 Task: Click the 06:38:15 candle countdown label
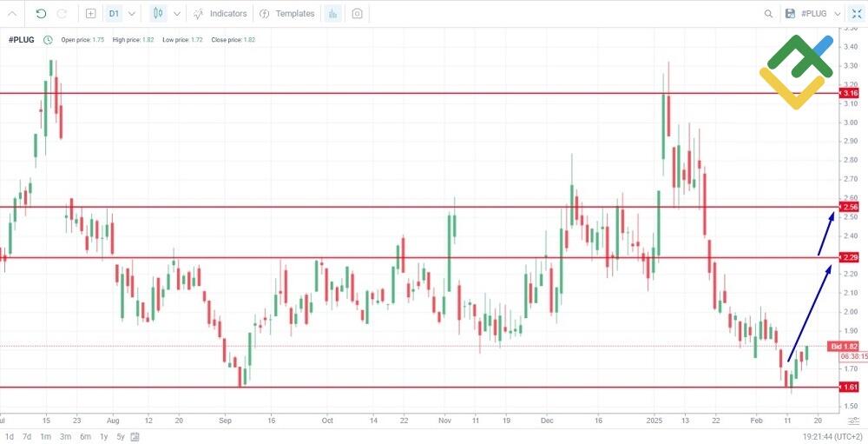(853, 357)
